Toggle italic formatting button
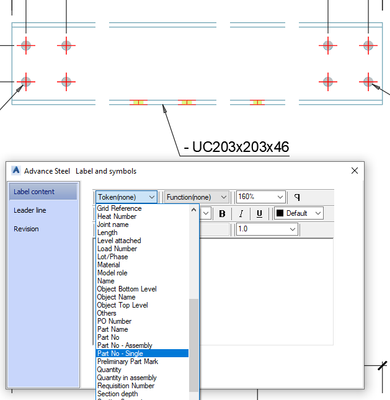This screenshot has width=390, height=400. [241, 214]
